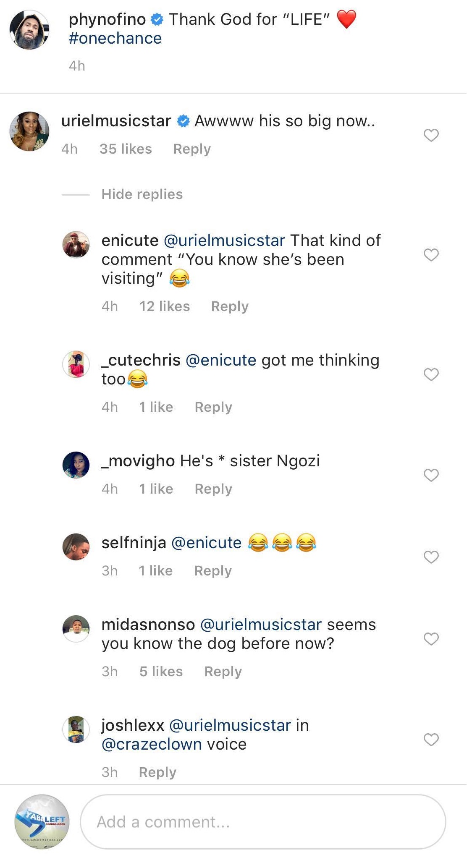Collapse the thread with Hide replies
Screen dimensions: 472x868
coord(142,194)
